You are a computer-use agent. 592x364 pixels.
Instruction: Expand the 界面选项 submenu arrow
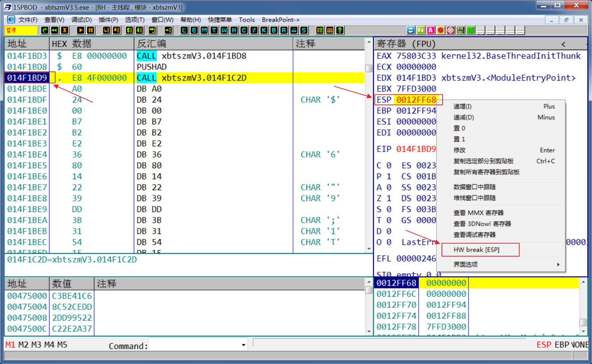[558, 264]
